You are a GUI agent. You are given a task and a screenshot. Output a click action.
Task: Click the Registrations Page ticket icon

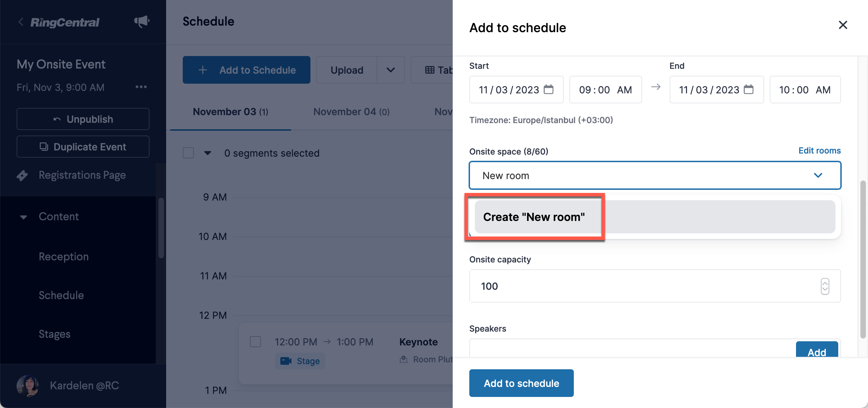click(x=22, y=175)
